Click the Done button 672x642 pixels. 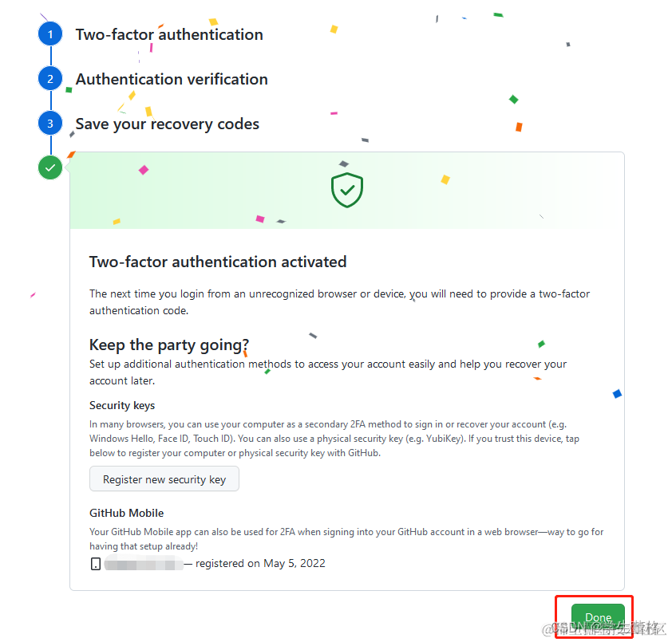point(598,617)
